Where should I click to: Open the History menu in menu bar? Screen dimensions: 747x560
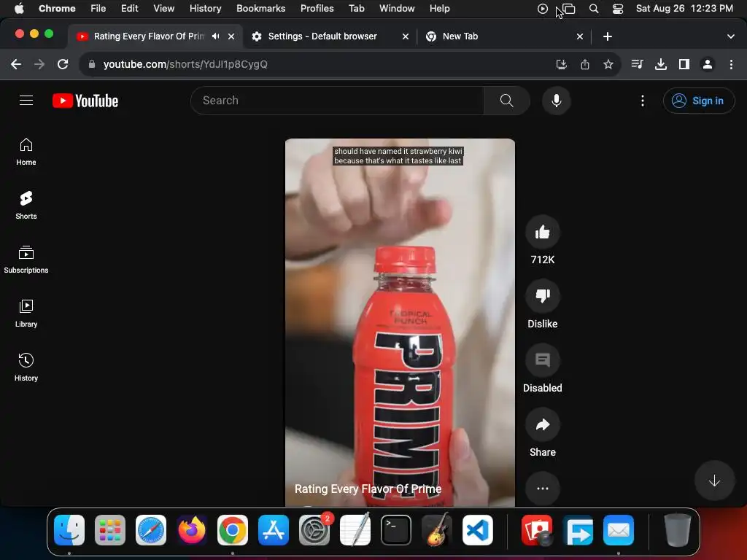pyautogui.click(x=205, y=9)
